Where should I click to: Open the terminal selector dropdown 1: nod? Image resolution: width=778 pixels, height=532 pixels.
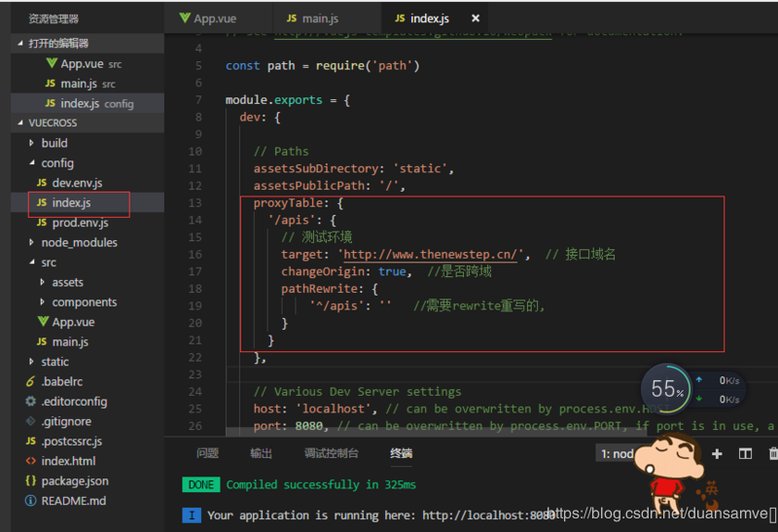click(618, 453)
